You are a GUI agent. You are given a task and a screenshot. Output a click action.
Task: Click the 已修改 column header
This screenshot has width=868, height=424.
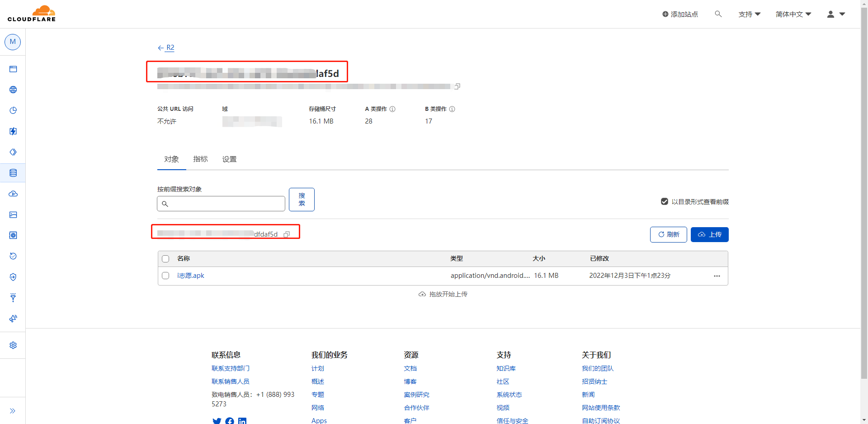(599, 258)
